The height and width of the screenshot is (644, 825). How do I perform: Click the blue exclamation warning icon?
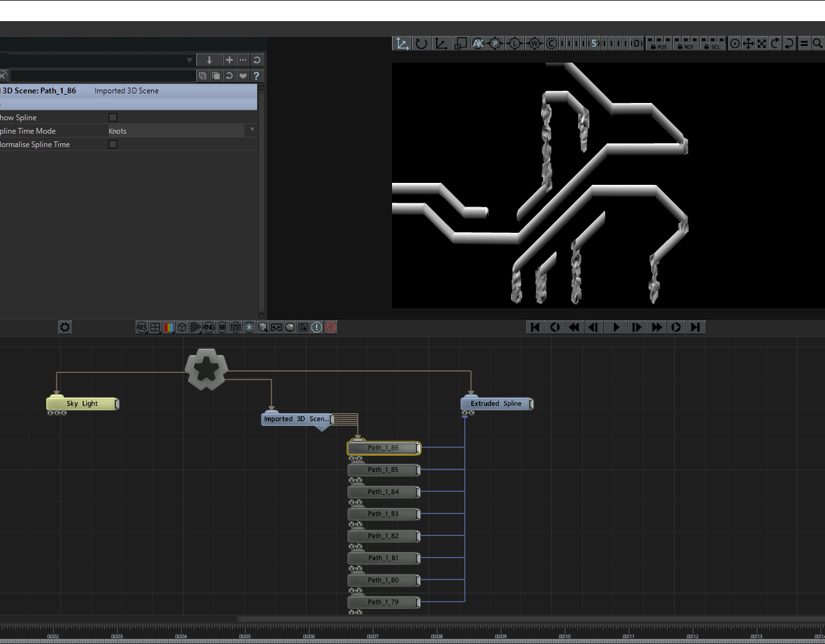coord(317,327)
